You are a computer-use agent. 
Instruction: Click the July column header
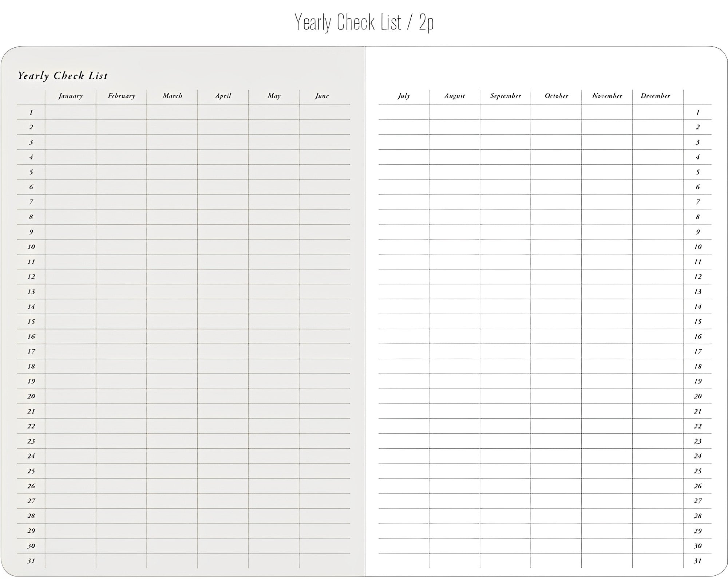click(x=404, y=96)
